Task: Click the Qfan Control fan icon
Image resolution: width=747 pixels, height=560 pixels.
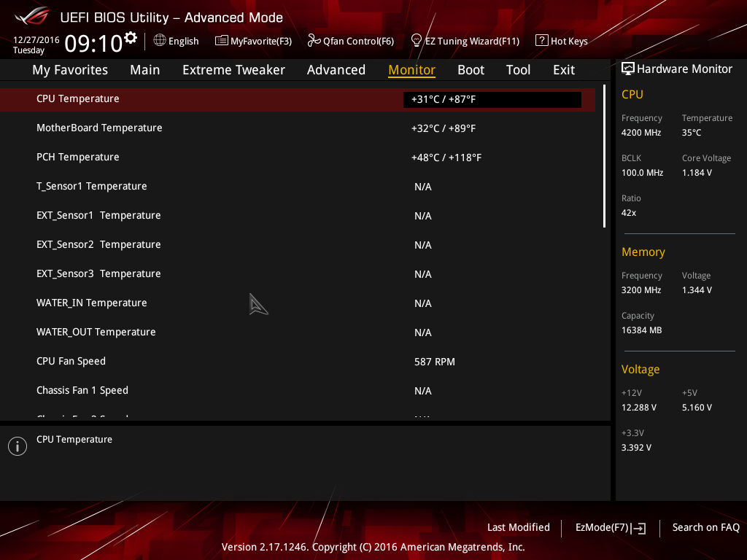Action: coord(314,41)
